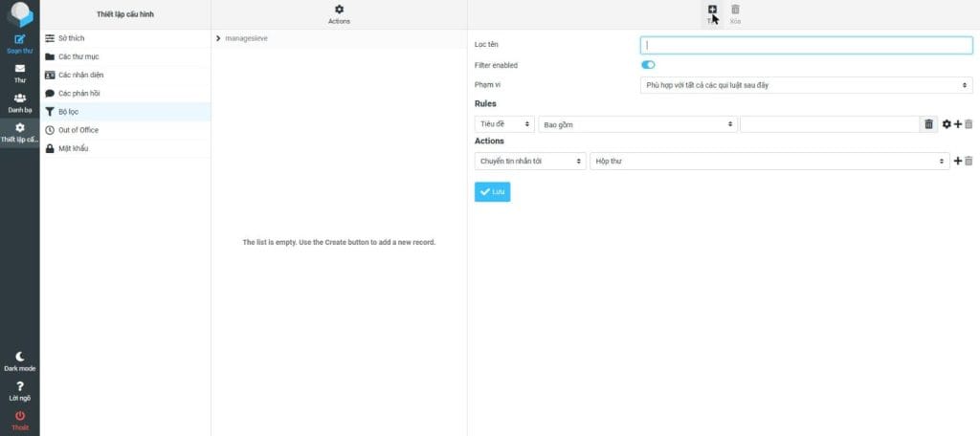Focus the Lọc tên filter name field
The image size is (980, 436).
point(806,45)
